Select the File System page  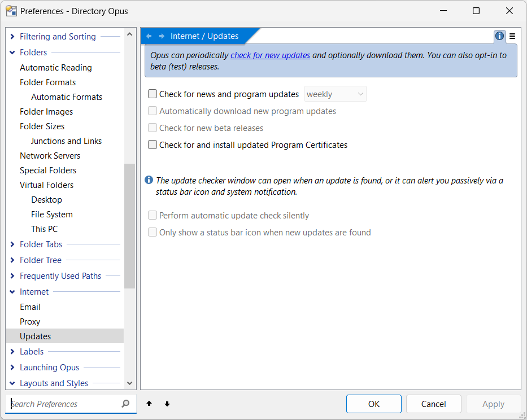(x=52, y=215)
